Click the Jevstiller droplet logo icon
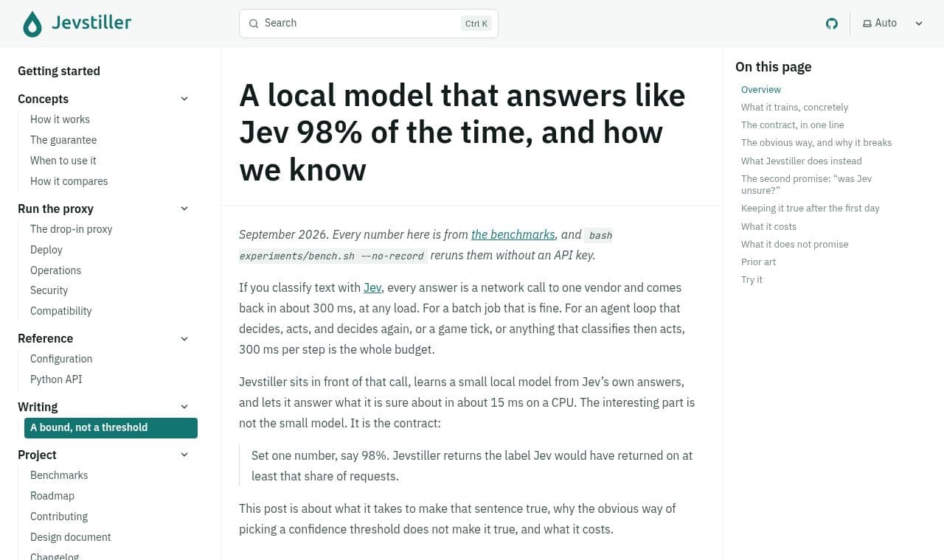 [x=32, y=24]
